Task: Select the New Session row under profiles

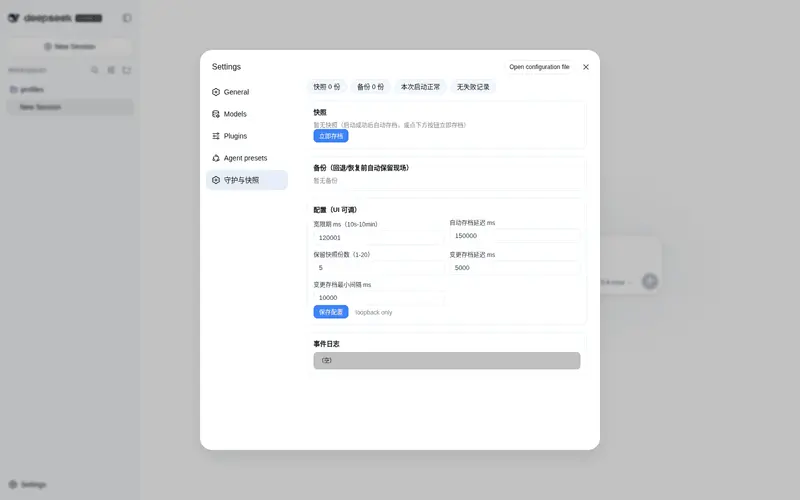Action: [70, 107]
